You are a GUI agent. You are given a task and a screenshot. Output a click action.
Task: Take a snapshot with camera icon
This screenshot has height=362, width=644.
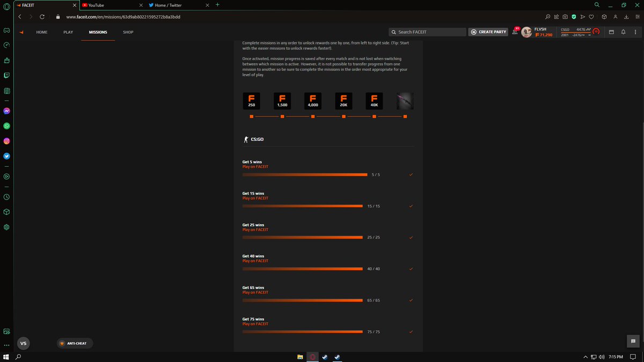[565, 17]
